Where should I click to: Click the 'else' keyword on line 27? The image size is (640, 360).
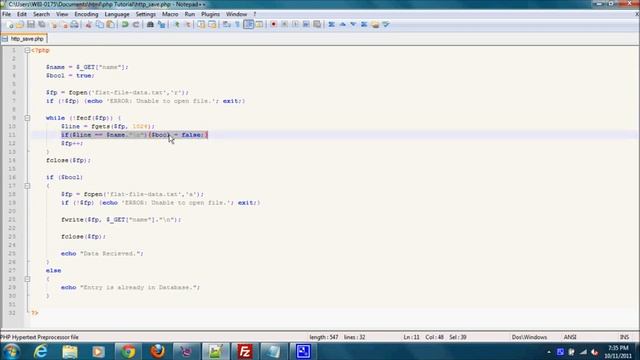[x=53, y=271]
